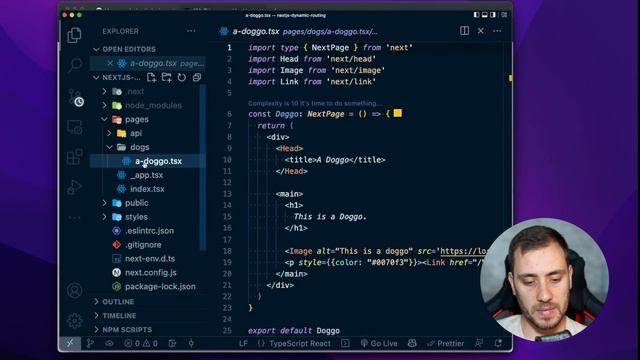The image size is (640, 360).
Task: Open Remote Explorer in activity bar
Action: (75, 127)
